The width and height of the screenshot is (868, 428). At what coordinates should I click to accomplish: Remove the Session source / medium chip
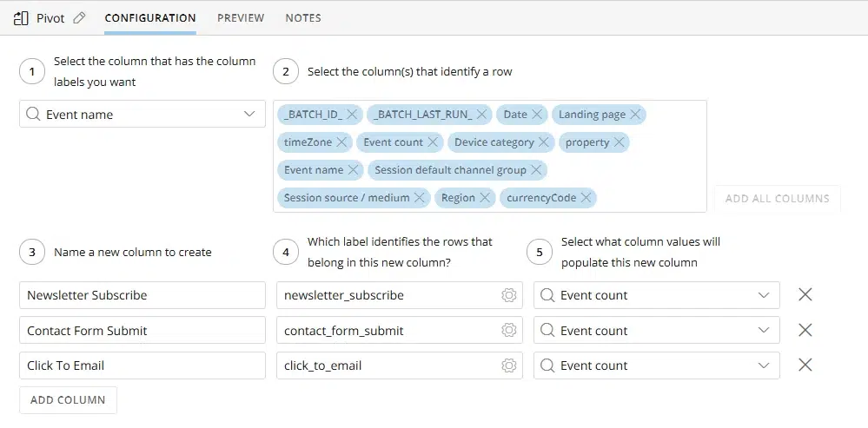[419, 197]
